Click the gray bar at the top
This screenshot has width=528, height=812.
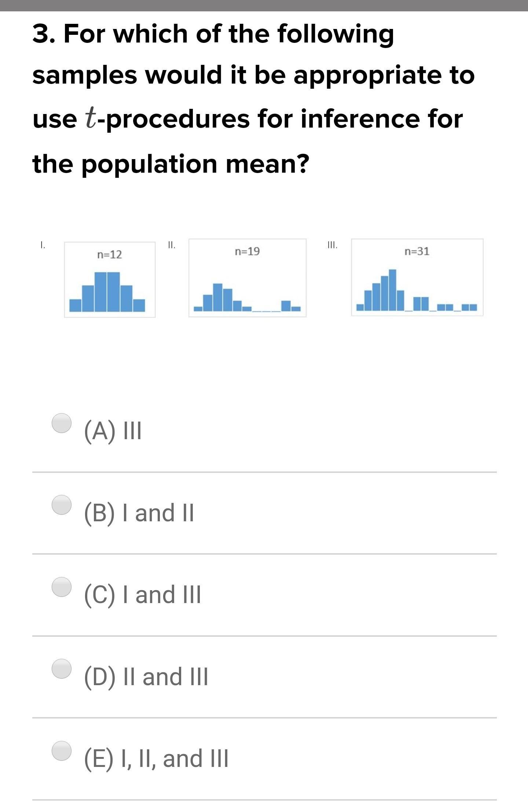point(264,5)
